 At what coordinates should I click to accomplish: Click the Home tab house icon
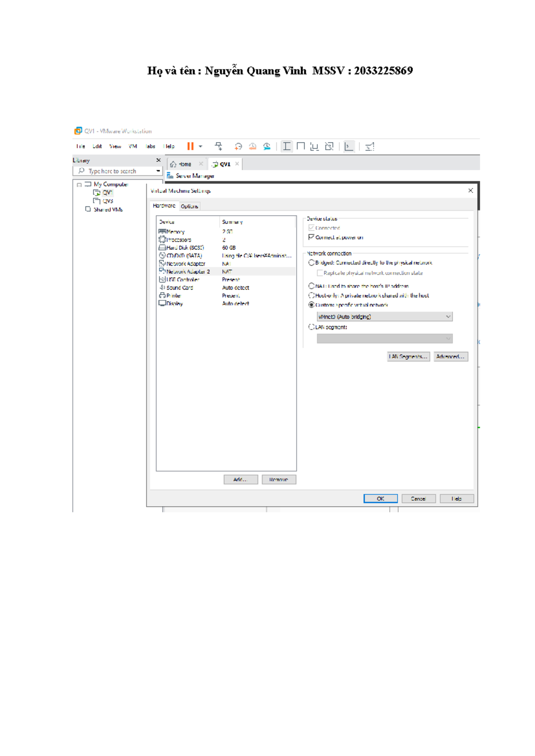[173, 164]
